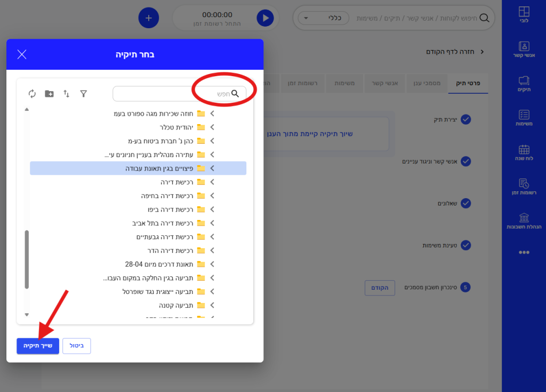Image resolution: width=546 pixels, height=392 pixels.
Task: Expand the רכישת דירה בחיפה folder
Action: point(212,196)
